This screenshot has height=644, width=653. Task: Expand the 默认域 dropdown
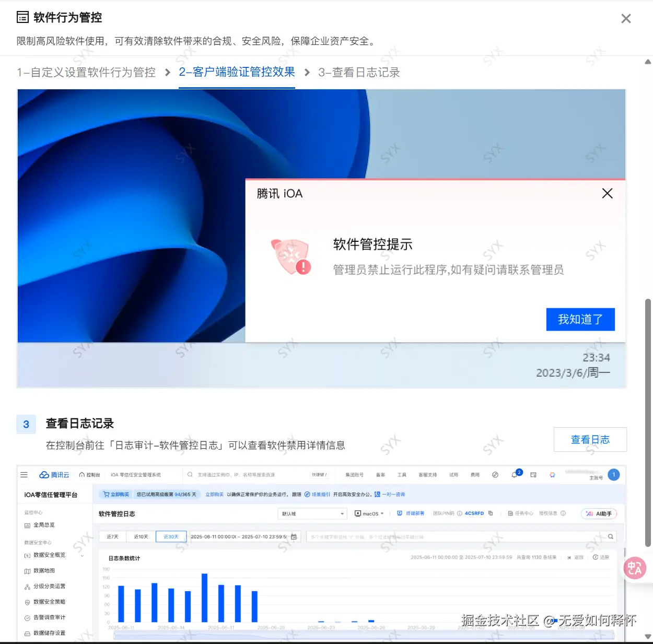[x=312, y=513]
